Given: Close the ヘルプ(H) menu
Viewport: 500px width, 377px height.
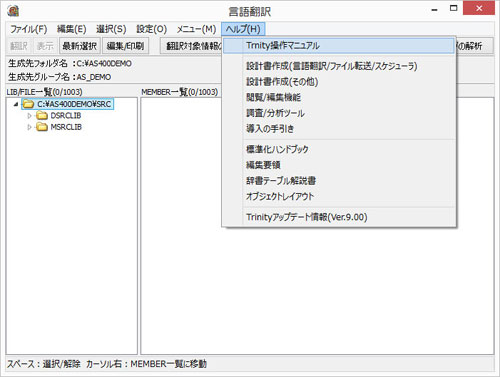Looking at the screenshot, I should [243, 29].
